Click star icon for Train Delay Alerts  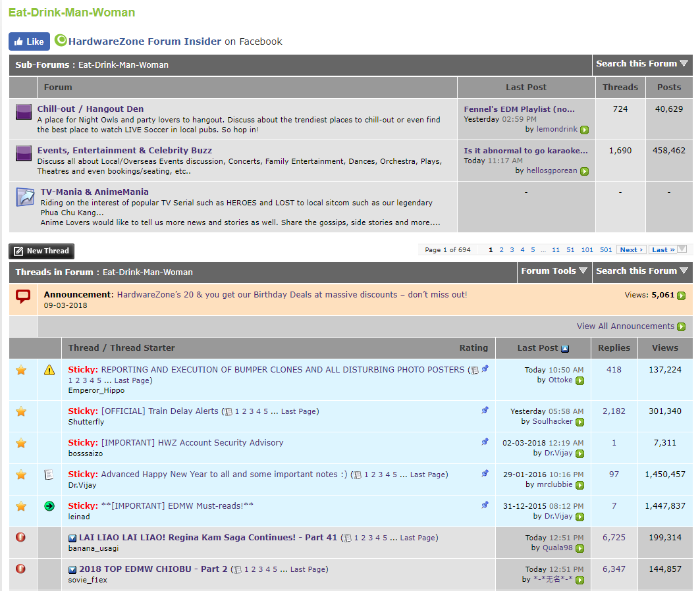(21, 412)
